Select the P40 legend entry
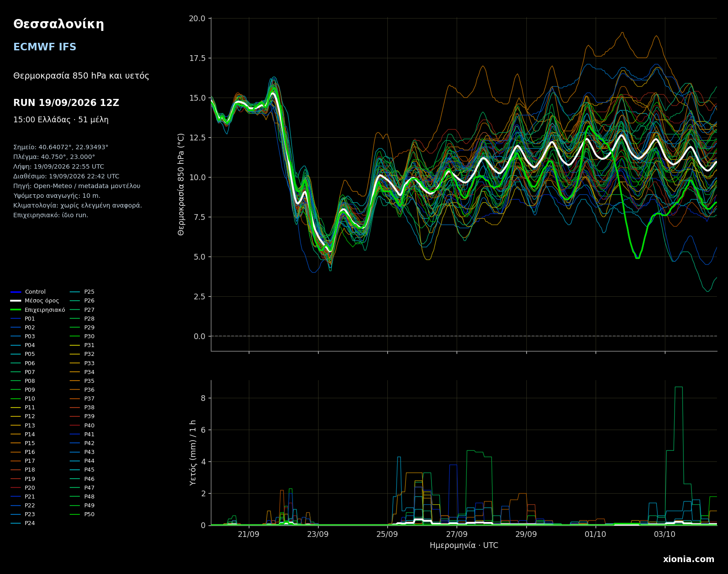The width and height of the screenshot is (728, 574). pos(83,426)
